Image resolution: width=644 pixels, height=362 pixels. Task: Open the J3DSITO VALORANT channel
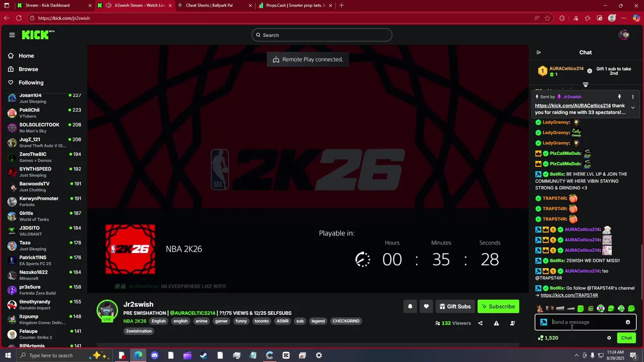coord(44,231)
